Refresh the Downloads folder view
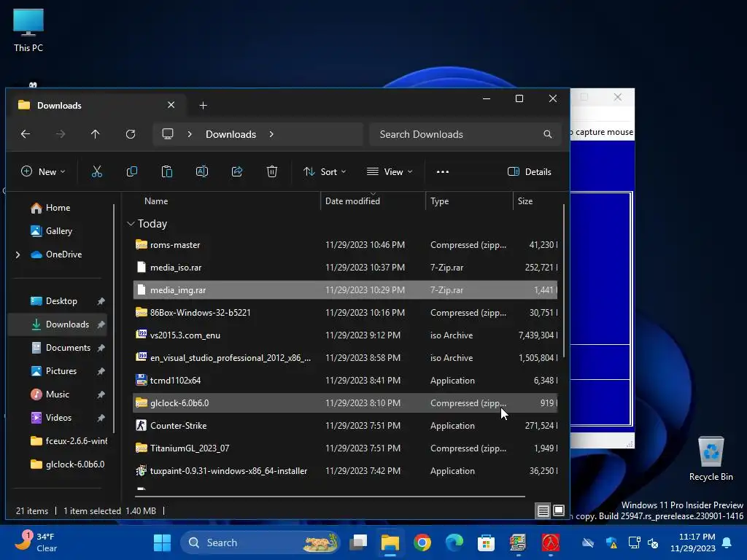 click(131, 134)
